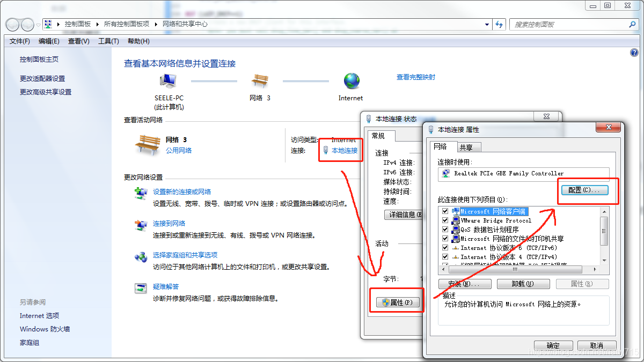Toggle Internet 协议版本 6 (TCP/IPv6) checkbox
The image size is (644, 362).
[445, 248]
